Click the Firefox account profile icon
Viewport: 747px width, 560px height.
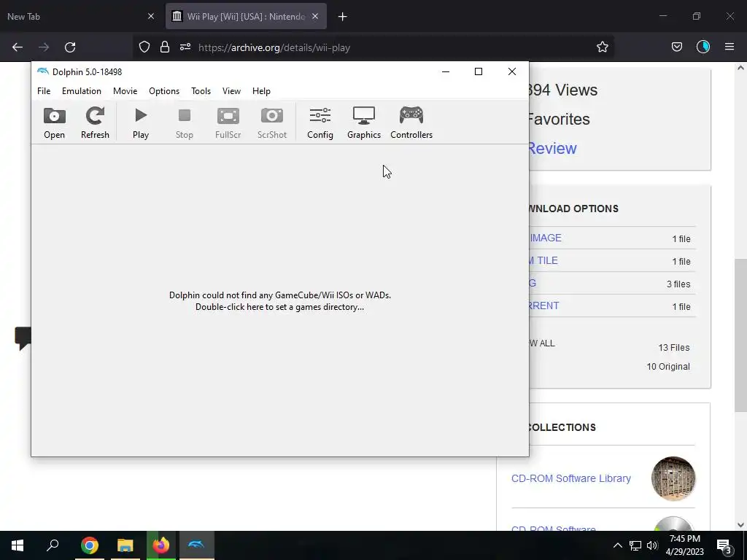click(x=703, y=47)
